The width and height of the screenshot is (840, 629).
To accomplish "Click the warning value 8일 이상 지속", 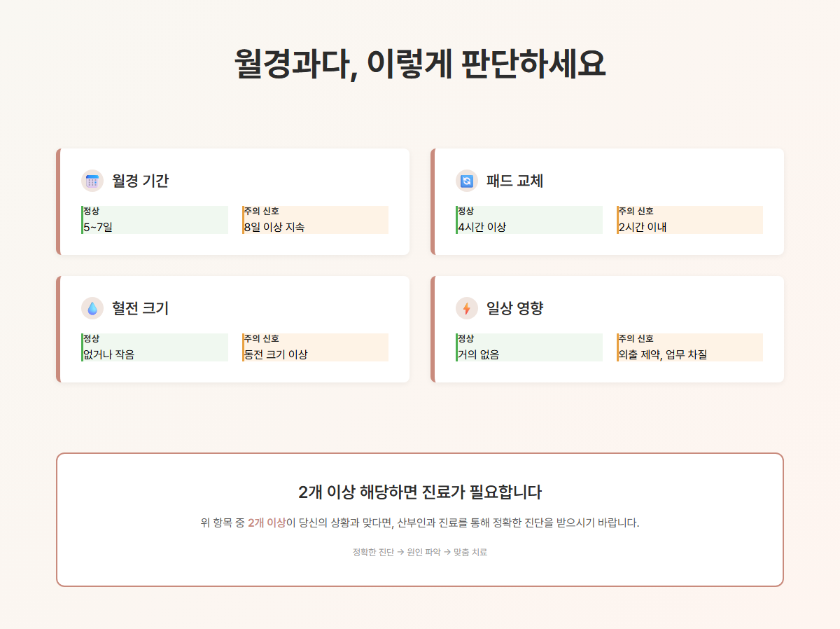I will [x=274, y=227].
